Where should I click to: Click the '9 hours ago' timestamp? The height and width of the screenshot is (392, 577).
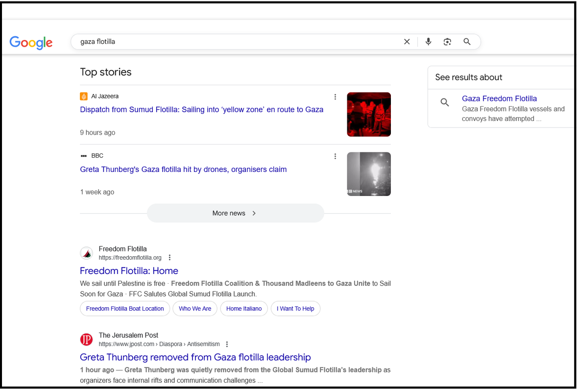[97, 132]
